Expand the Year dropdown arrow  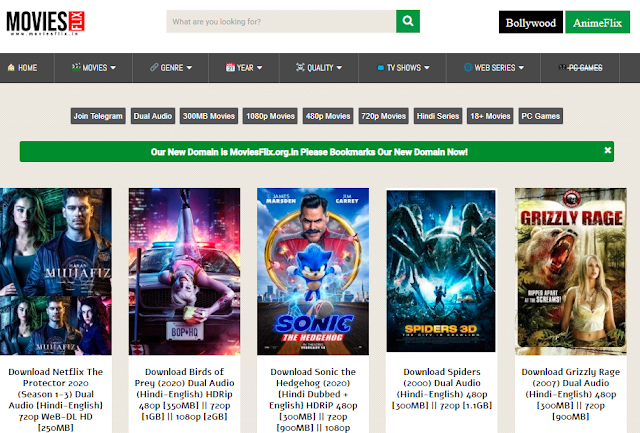click(x=260, y=68)
